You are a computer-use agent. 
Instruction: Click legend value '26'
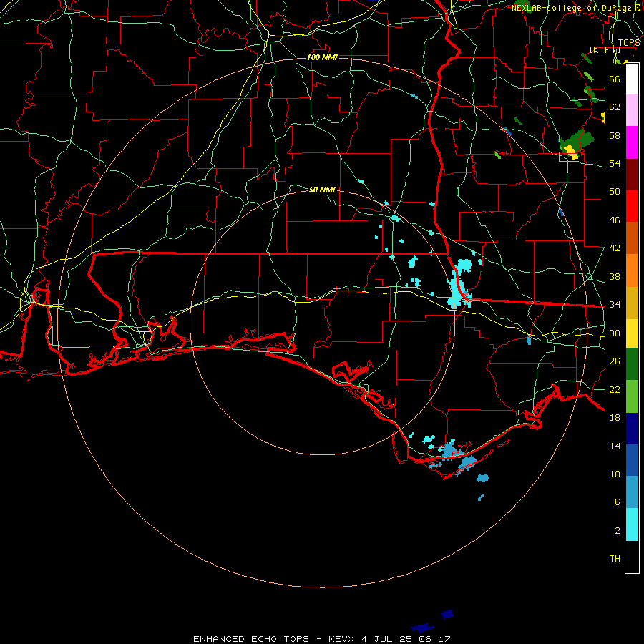[615, 361]
